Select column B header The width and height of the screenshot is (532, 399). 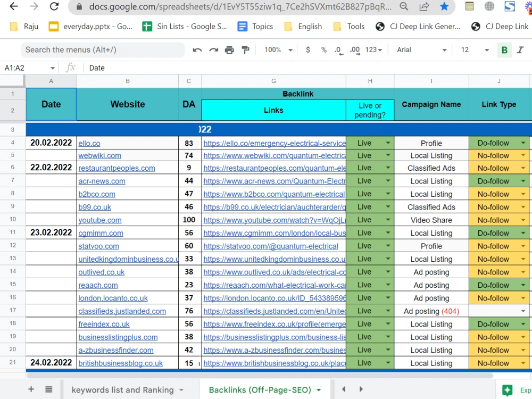coord(128,81)
